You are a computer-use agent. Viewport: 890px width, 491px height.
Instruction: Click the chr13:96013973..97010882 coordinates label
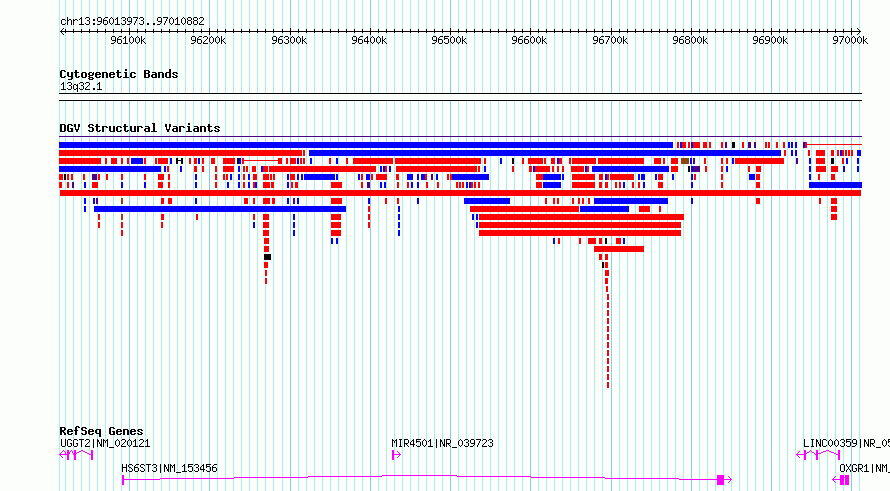point(132,21)
